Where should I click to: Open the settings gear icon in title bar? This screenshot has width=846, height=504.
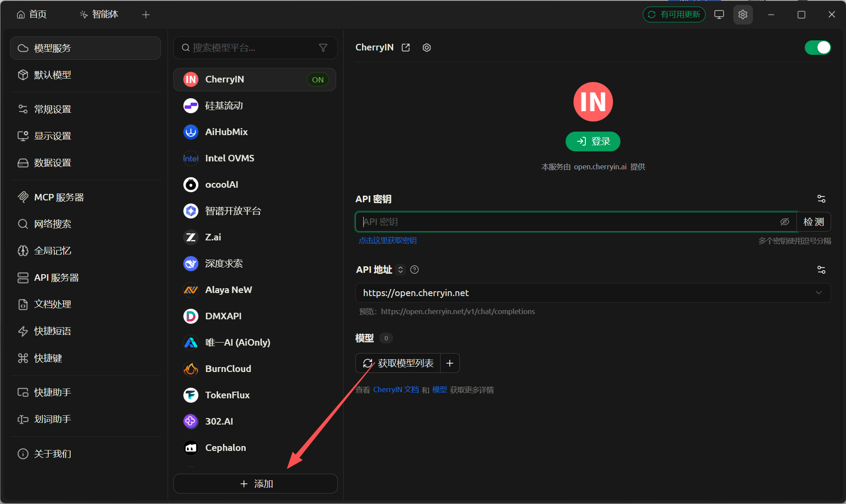pyautogui.click(x=743, y=14)
